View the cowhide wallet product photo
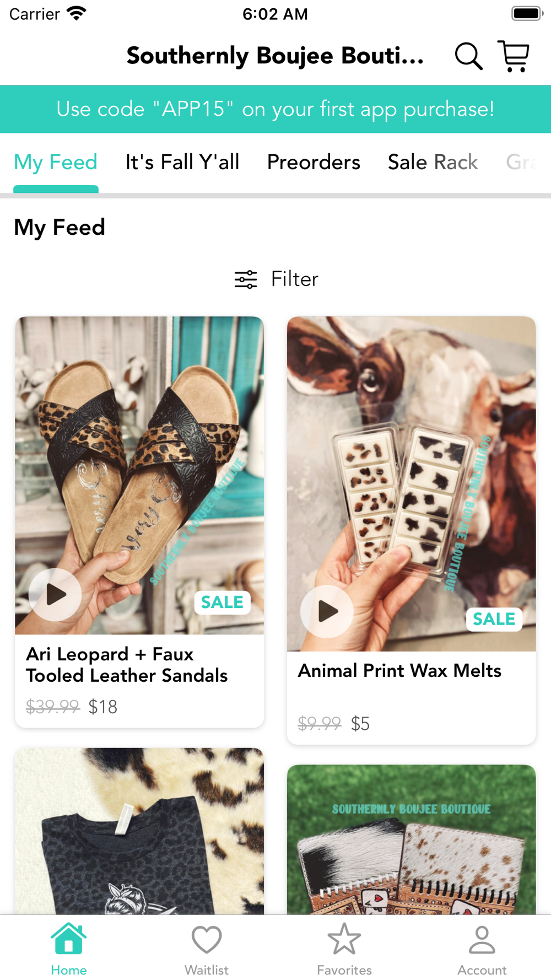 coord(411,839)
